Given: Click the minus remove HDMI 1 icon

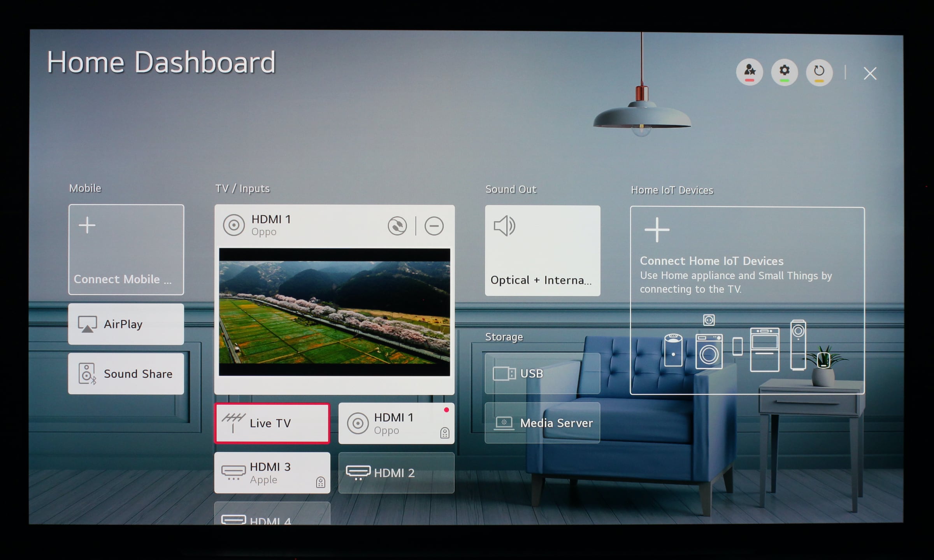Looking at the screenshot, I should tap(435, 225).
